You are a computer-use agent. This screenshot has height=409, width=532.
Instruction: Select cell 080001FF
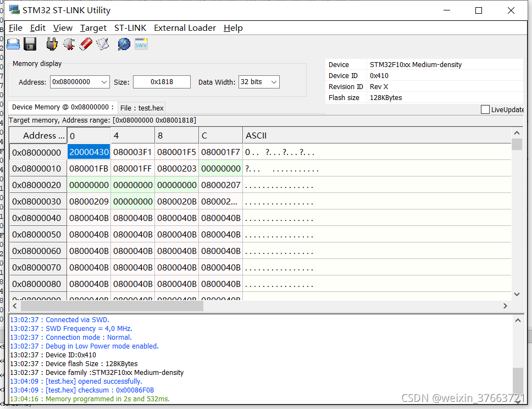click(132, 168)
